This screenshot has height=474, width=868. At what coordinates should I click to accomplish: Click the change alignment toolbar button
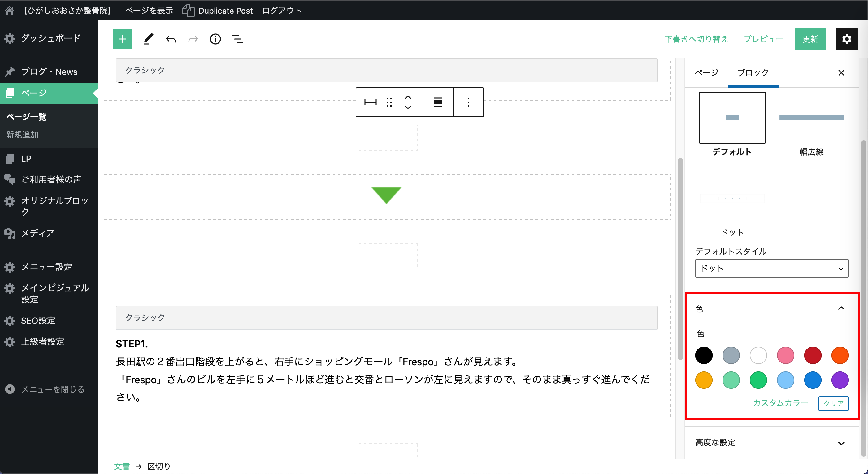coord(438,102)
